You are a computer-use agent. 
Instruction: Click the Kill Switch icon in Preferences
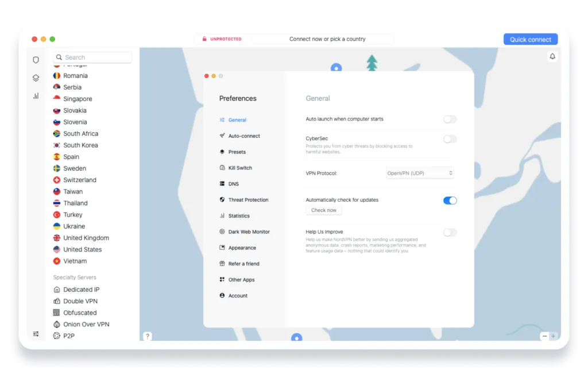[222, 168]
